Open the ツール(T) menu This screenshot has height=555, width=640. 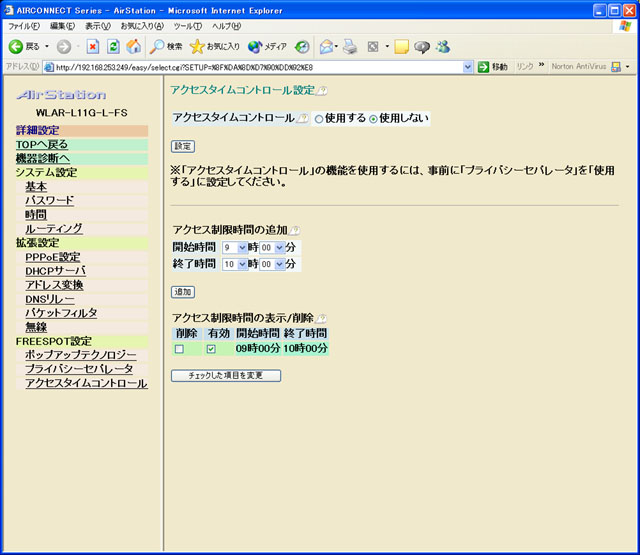tap(188, 27)
